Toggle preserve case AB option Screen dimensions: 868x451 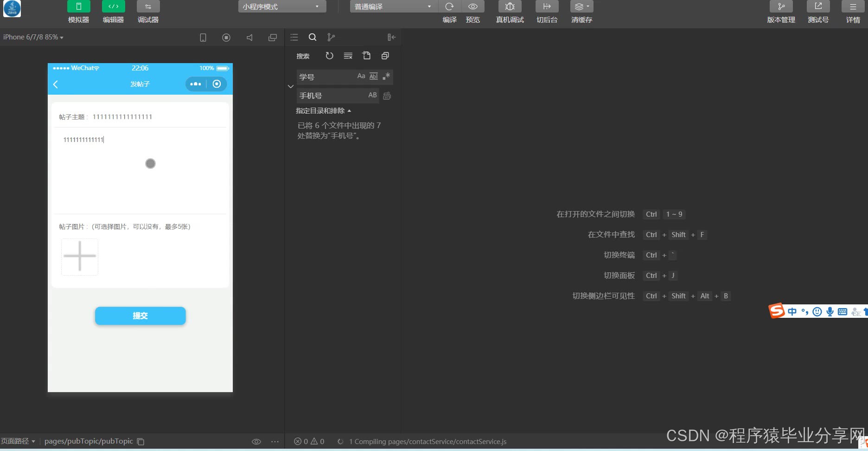pos(372,95)
